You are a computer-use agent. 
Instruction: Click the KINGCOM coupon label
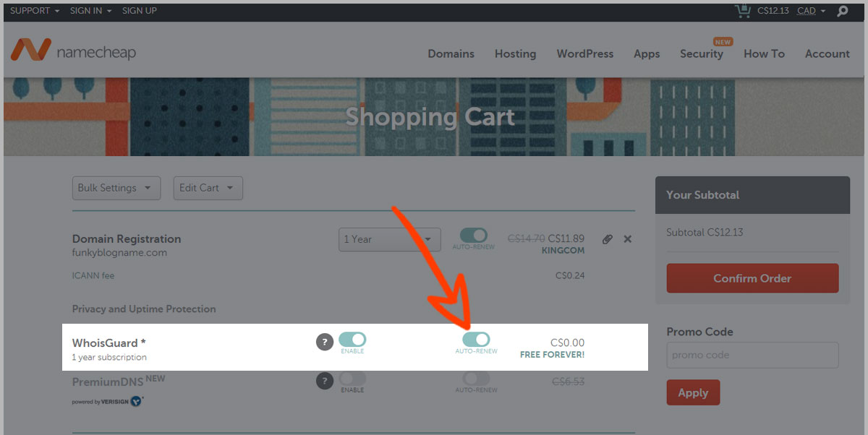[563, 251]
